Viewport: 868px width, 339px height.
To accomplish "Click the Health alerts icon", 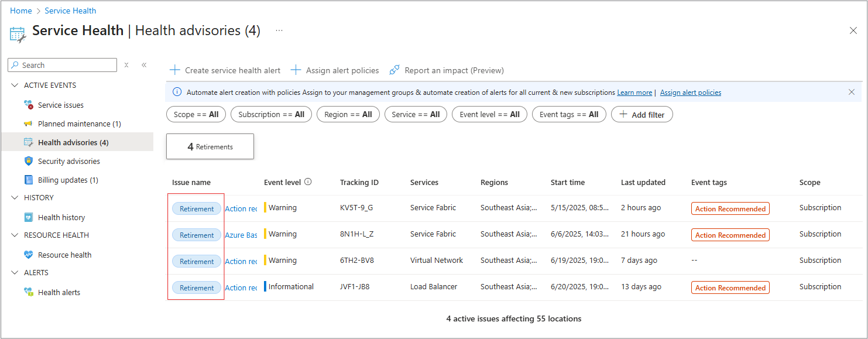I will [x=28, y=293].
